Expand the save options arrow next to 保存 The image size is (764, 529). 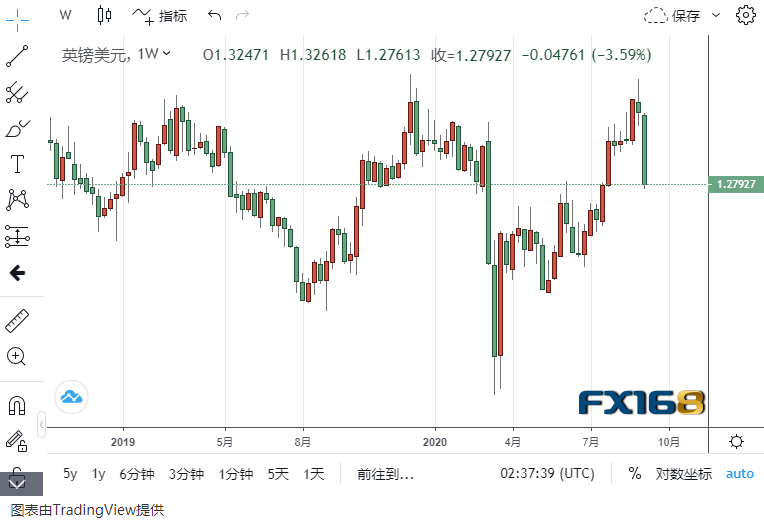716,16
